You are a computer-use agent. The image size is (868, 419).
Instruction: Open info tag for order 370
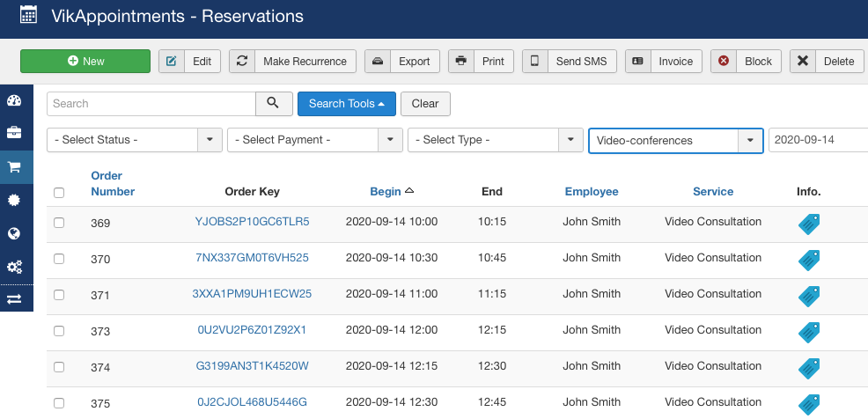pos(809,260)
